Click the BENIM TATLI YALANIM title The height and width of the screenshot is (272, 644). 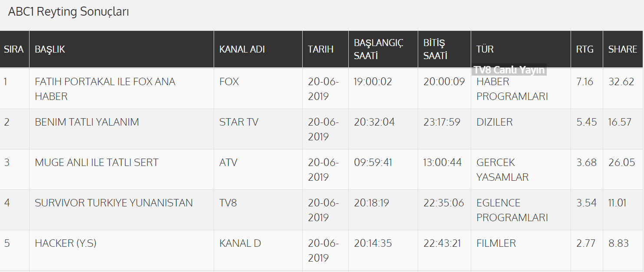tap(87, 122)
